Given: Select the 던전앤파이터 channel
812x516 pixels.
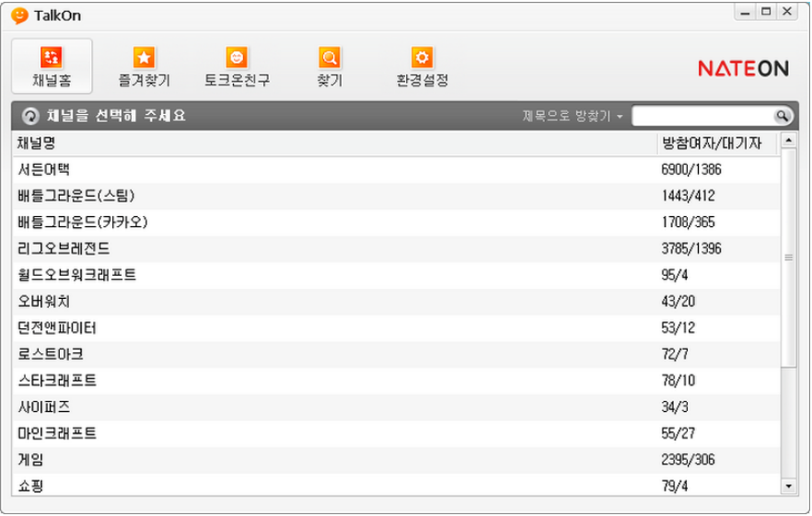Looking at the screenshot, I should point(396,328).
